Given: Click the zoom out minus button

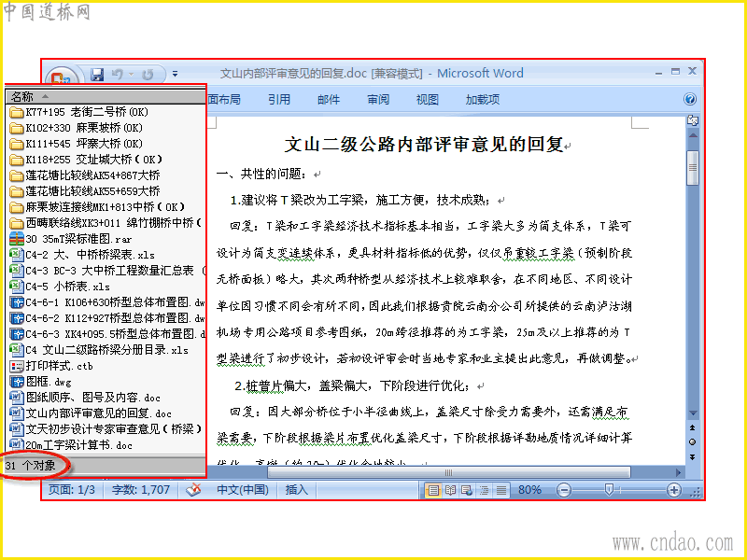Looking at the screenshot, I should click(564, 490).
